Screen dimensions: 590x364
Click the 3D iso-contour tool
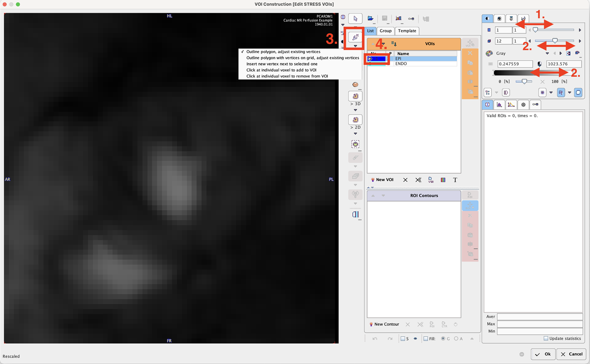tap(355, 96)
